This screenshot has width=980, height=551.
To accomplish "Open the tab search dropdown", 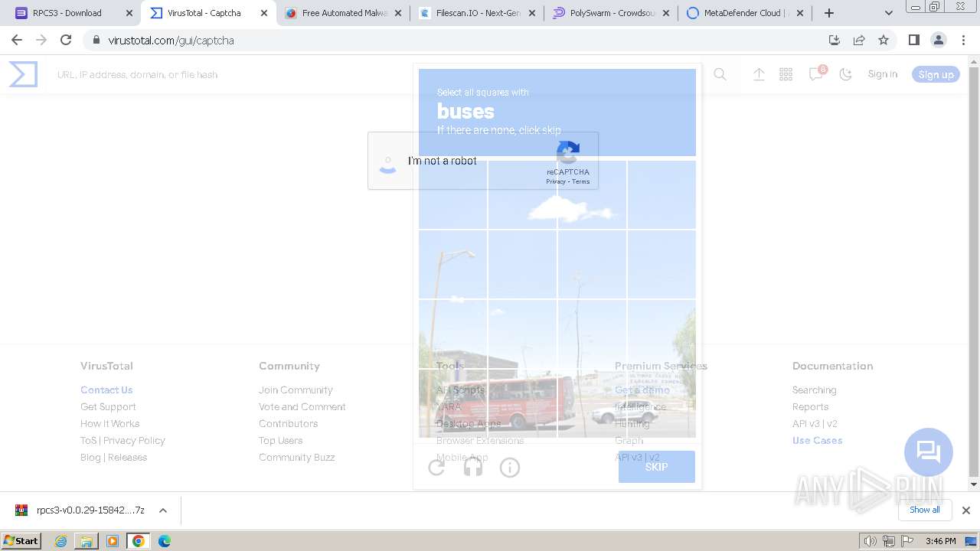I will [888, 13].
